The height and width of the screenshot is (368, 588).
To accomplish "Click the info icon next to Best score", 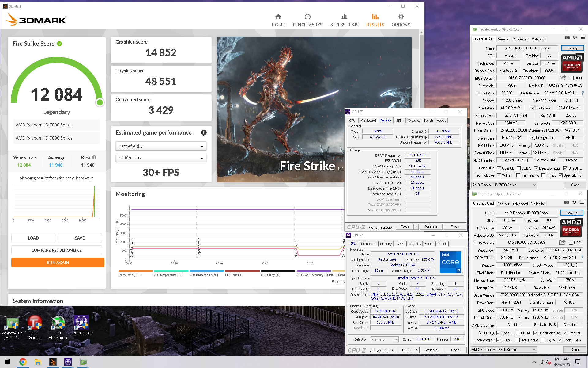I will point(94,157).
